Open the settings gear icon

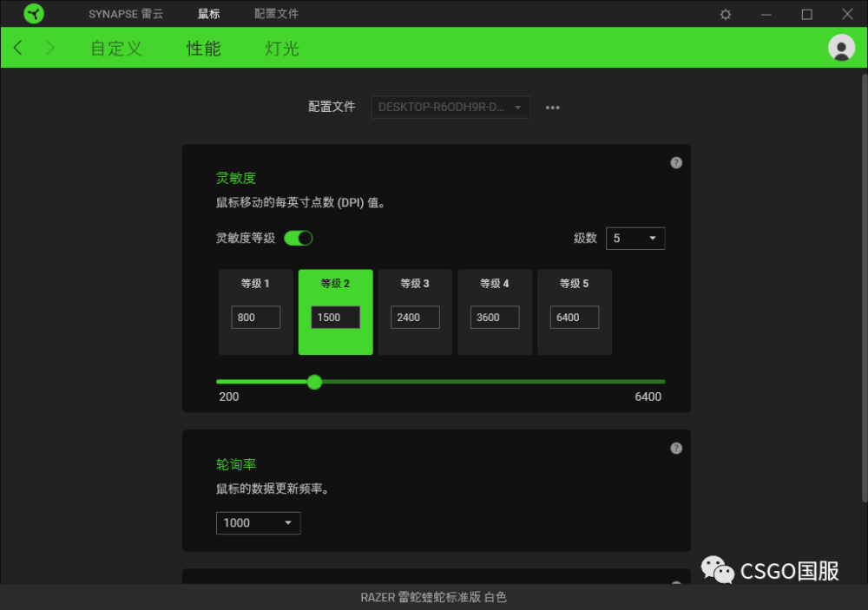tap(725, 15)
